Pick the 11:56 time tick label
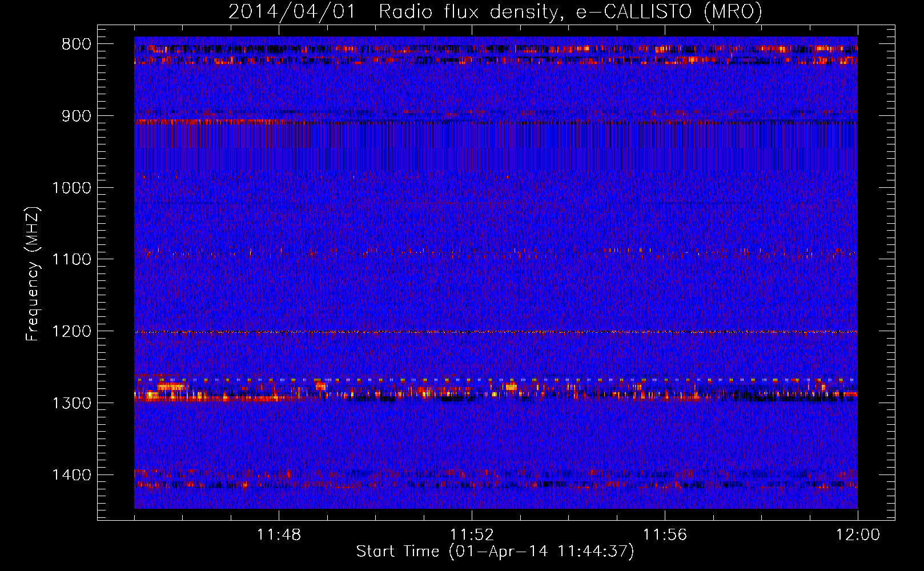Image resolution: width=924 pixels, height=571 pixels. pos(665,535)
